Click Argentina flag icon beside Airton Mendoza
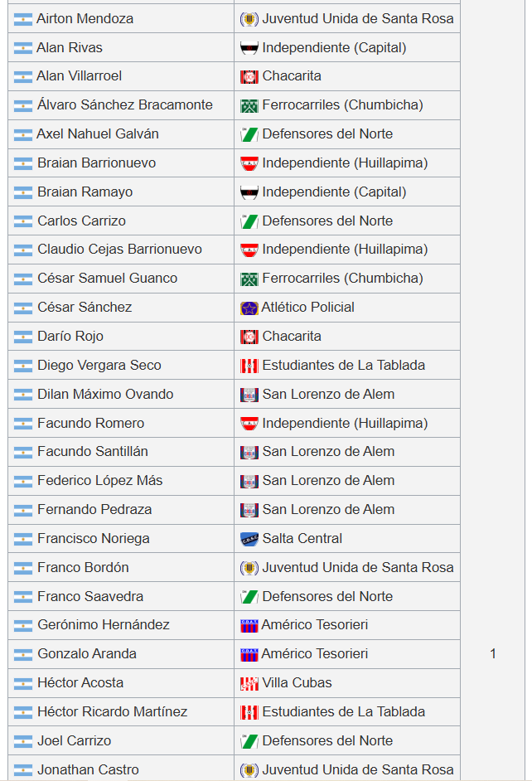This screenshot has width=532, height=781. [x=23, y=19]
